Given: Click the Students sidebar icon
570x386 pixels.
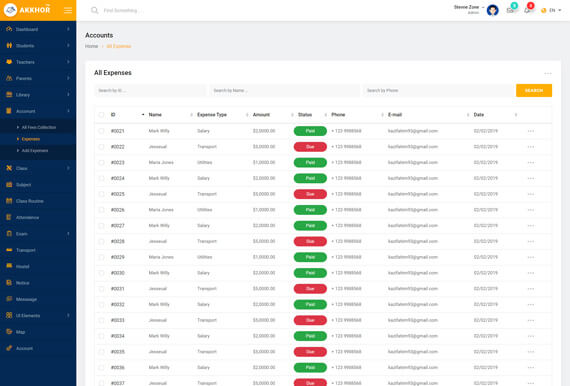Looking at the screenshot, I should (x=9, y=45).
